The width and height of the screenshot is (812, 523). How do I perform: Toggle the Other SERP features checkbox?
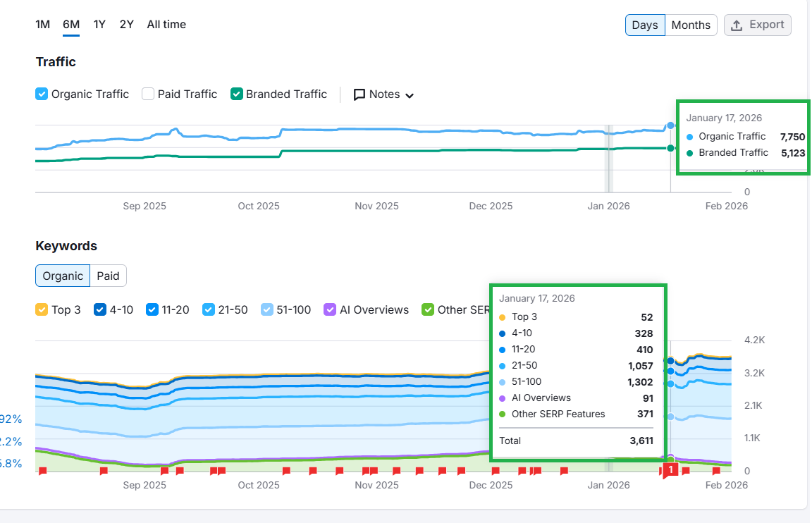[x=428, y=309]
